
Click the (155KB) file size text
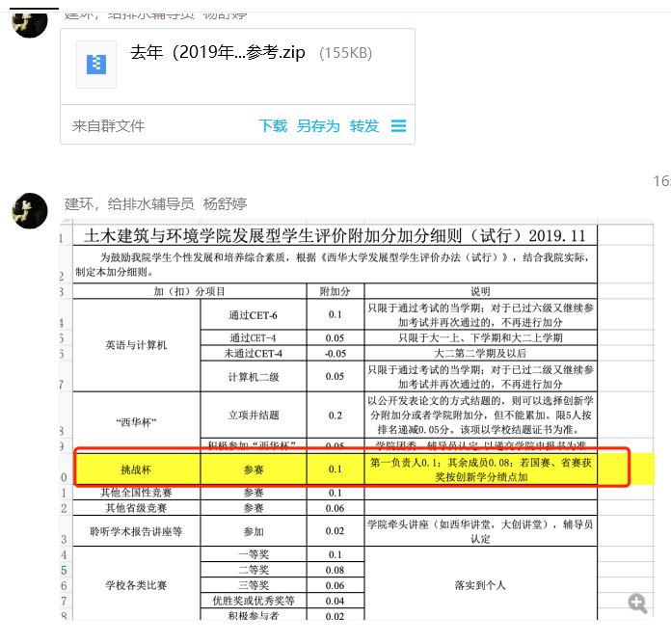click(x=346, y=53)
